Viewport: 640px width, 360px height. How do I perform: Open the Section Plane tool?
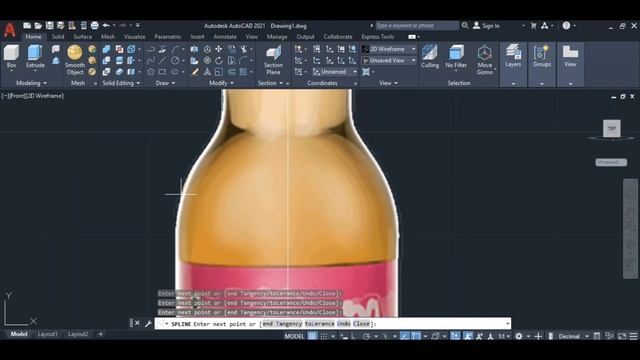[x=273, y=60]
